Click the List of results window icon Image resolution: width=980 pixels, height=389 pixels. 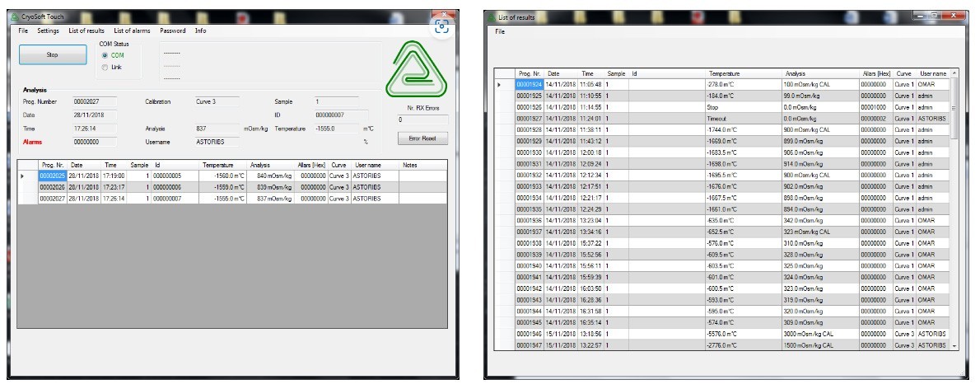(x=492, y=16)
